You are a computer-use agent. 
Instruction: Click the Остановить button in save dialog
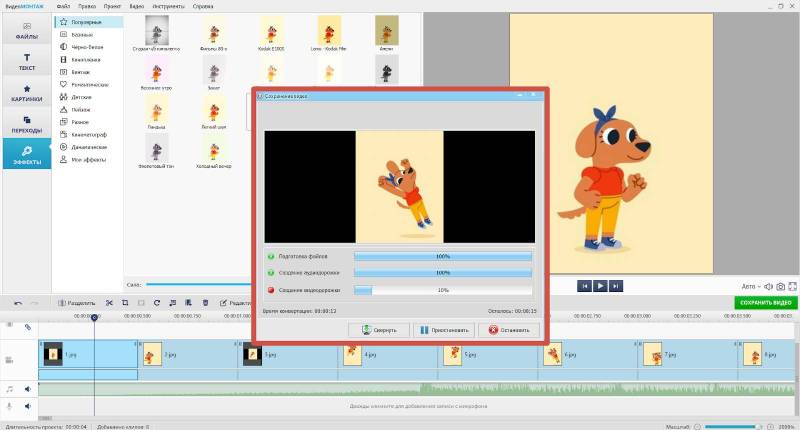tap(509, 330)
